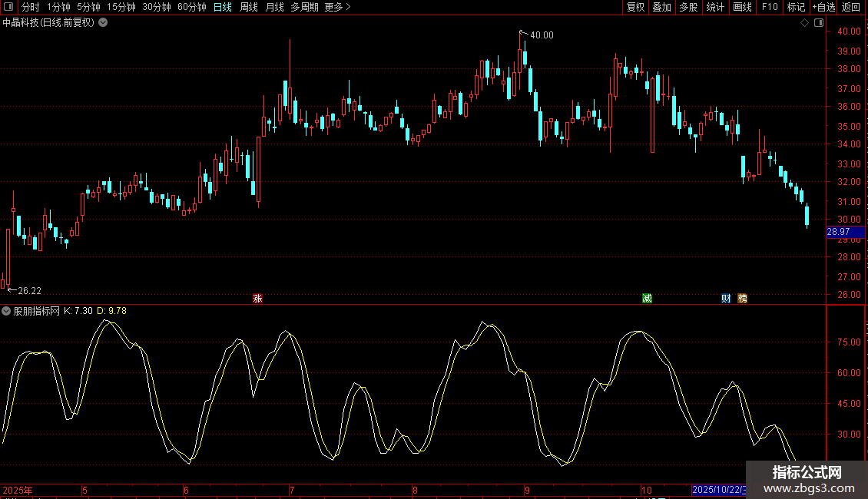Toggle 叠加 overlay mode
The width and height of the screenshot is (868, 499).
[x=661, y=7]
